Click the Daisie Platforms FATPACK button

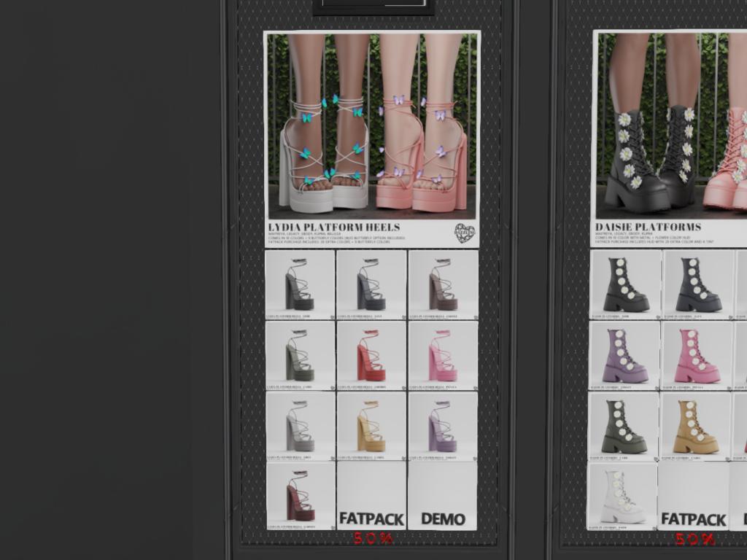pos(693,497)
